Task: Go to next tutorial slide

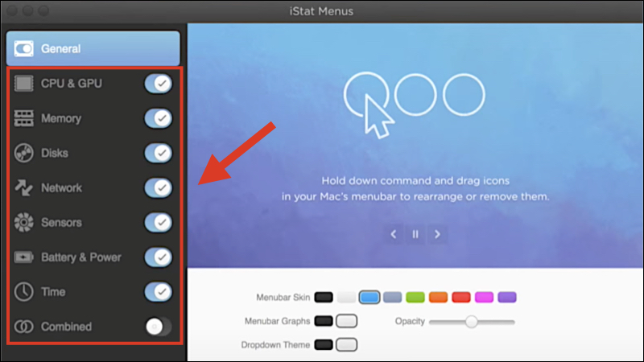Action: pos(437,234)
